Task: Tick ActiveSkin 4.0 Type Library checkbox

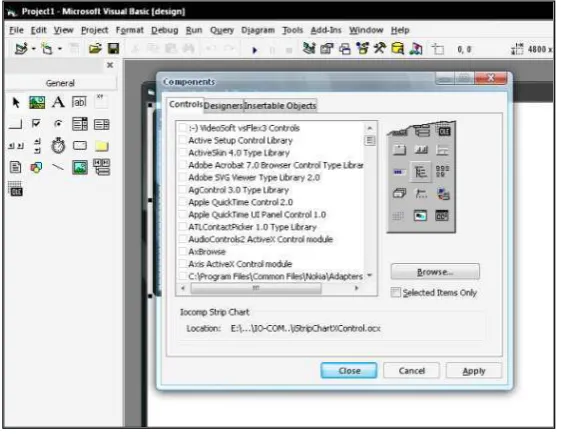Action: [x=182, y=153]
